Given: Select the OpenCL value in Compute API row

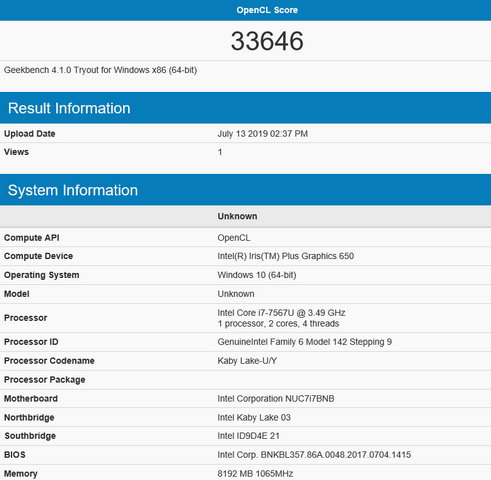Looking at the screenshot, I should (x=234, y=238).
